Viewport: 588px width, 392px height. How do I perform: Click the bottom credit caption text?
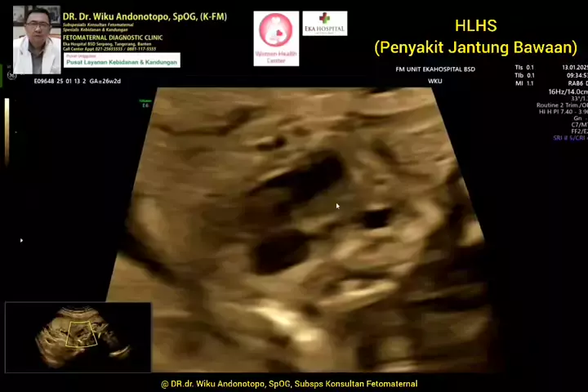pyautogui.click(x=289, y=383)
